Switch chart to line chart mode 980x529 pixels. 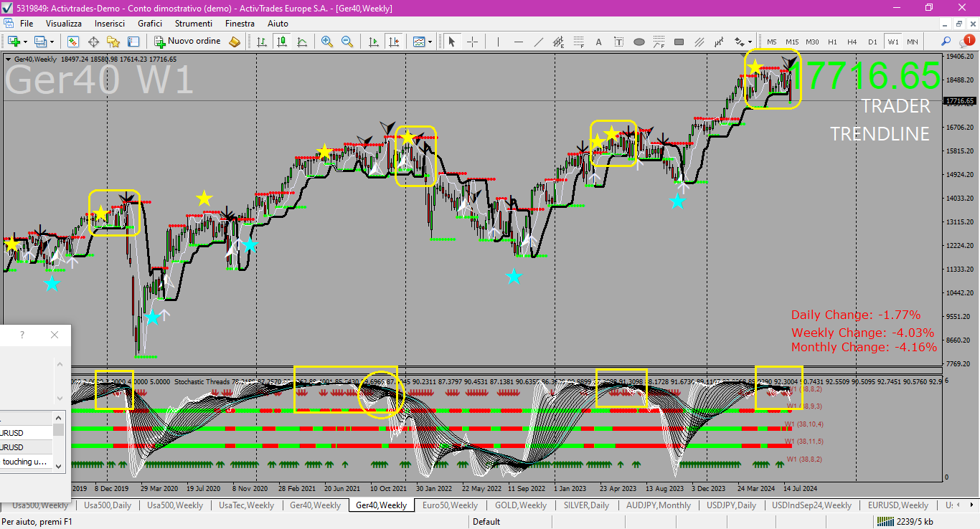click(302, 42)
